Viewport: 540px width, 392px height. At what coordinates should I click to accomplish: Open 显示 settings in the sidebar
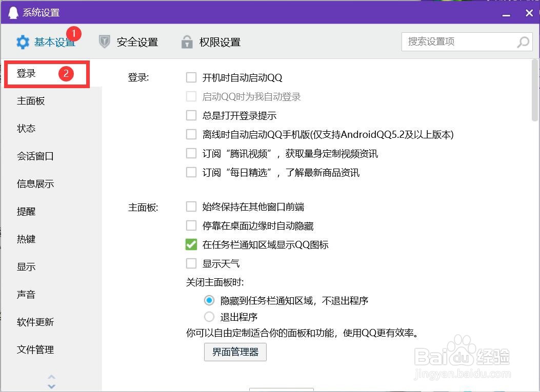click(x=26, y=267)
